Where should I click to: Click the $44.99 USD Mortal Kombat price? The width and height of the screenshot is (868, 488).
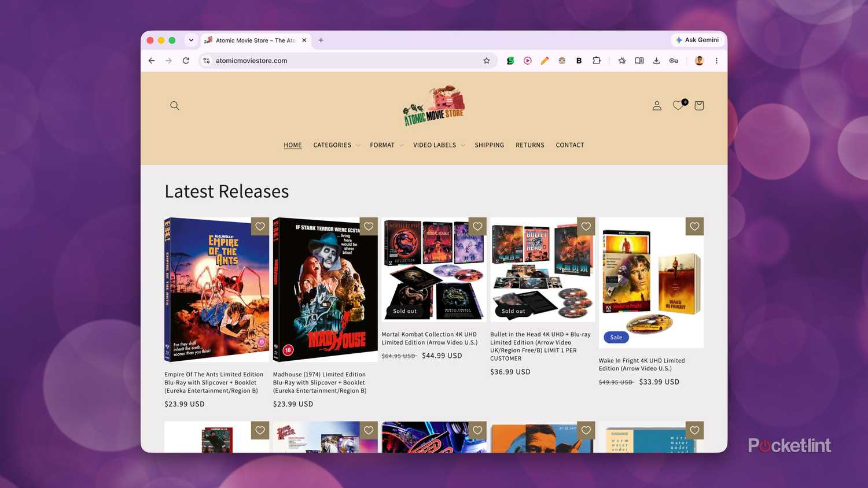[x=442, y=356]
